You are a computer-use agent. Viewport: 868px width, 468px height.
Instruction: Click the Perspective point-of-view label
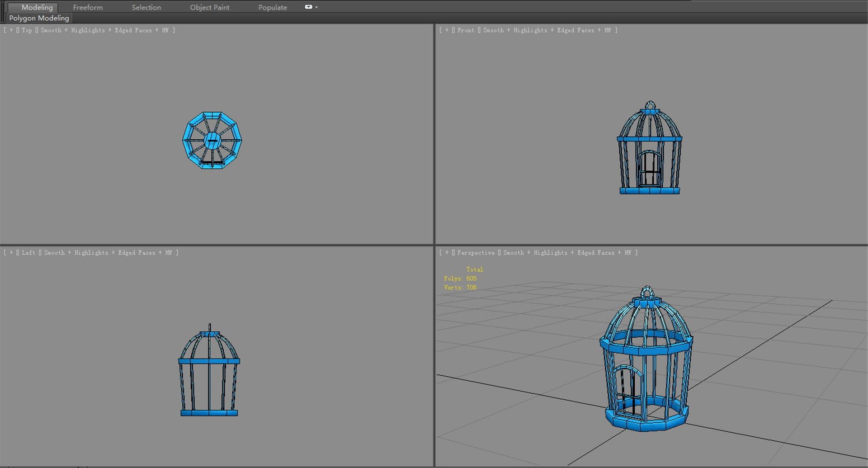(476, 253)
